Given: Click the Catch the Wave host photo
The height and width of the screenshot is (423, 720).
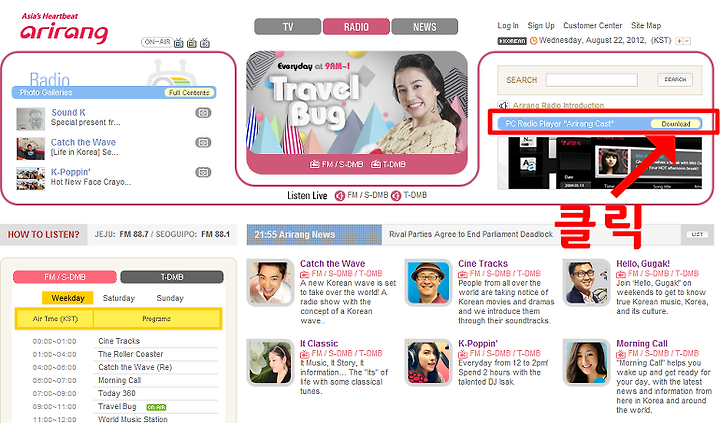Looking at the screenshot, I should click(x=270, y=282).
